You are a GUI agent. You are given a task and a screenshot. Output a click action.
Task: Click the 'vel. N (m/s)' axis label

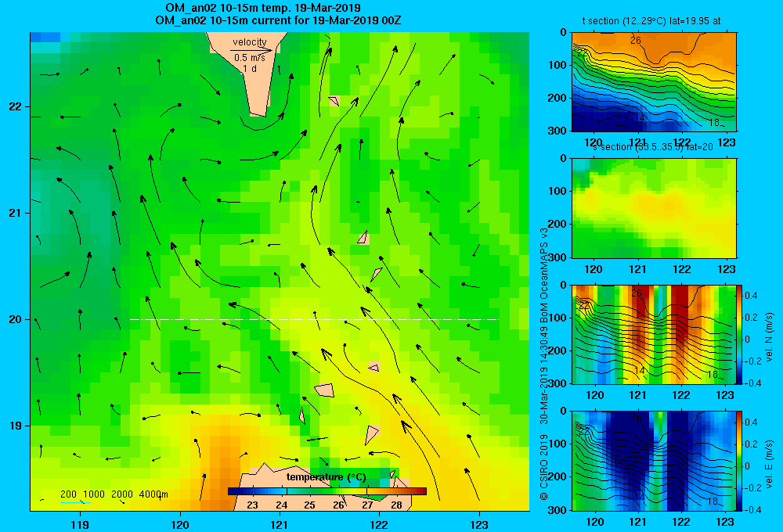[769, 336]
